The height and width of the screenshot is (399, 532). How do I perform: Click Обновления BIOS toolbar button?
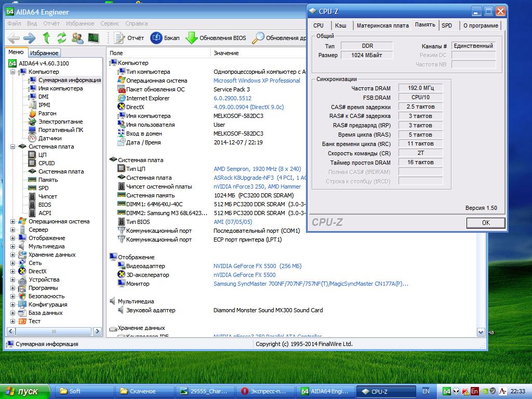[216, 37]
